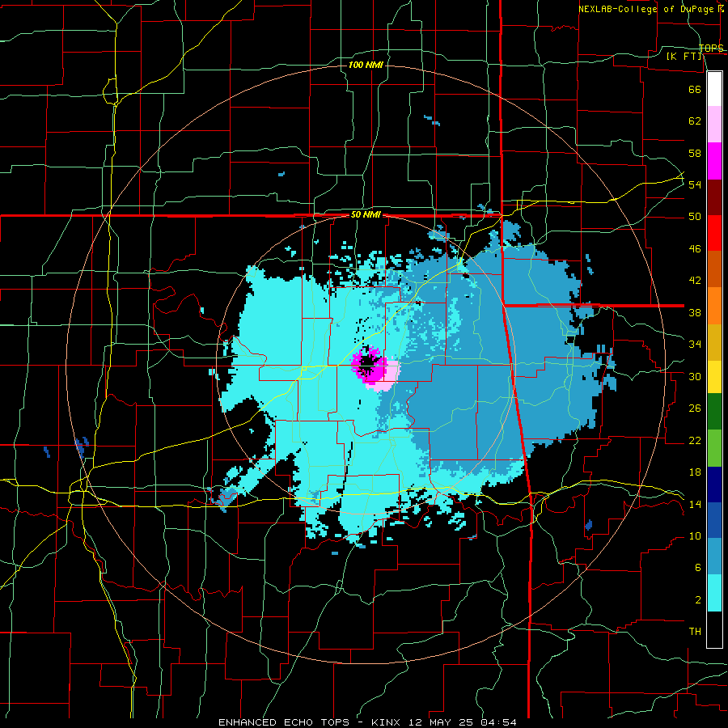This screenshot has height=728, width=728.
Task: Click the TOPS legend title
Action: [711, 49]
